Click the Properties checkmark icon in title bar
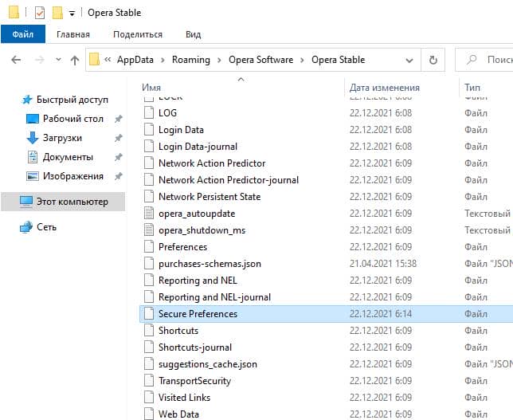This screenshot has height=420, width=513. (x=39, y=13)
